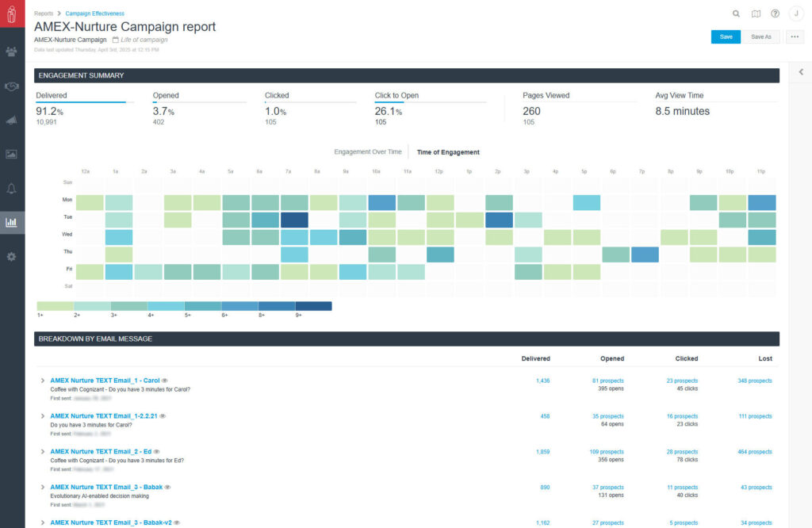Open the Settings gear icon in sidebar
This screenshot has width=812, height=528.
tap(11, 257)
